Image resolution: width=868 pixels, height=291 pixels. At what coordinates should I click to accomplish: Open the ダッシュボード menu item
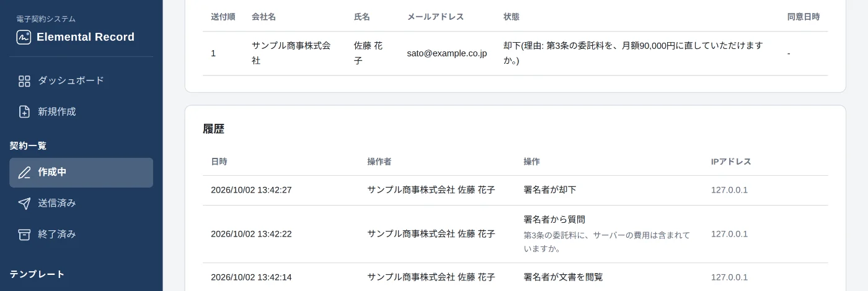coord(81,80)
